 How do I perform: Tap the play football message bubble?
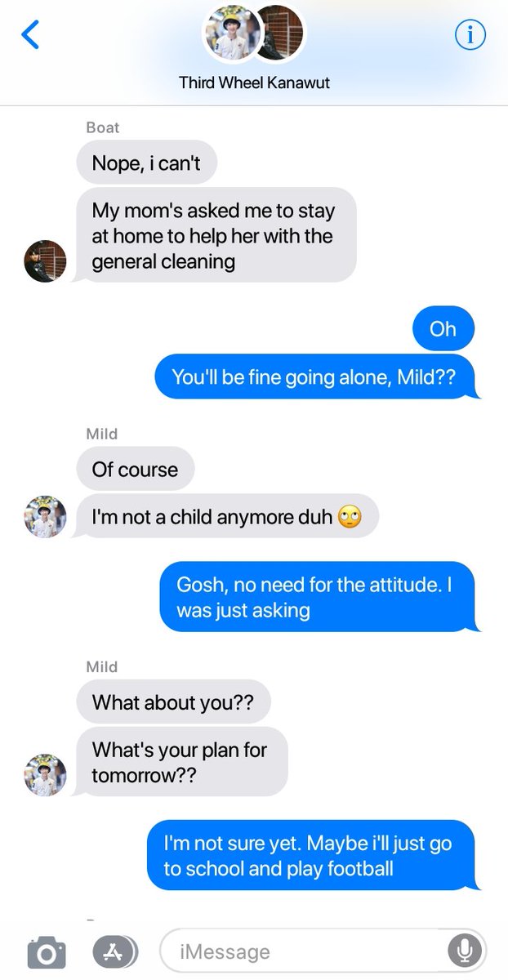tap(313, 855)
